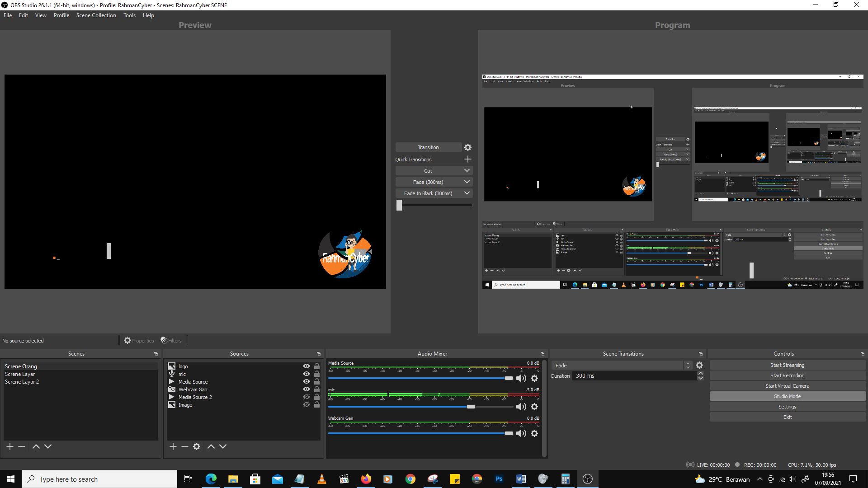Add a new source with the plus icon
Screen dimensions: 868x488
[x=173, y=446]
